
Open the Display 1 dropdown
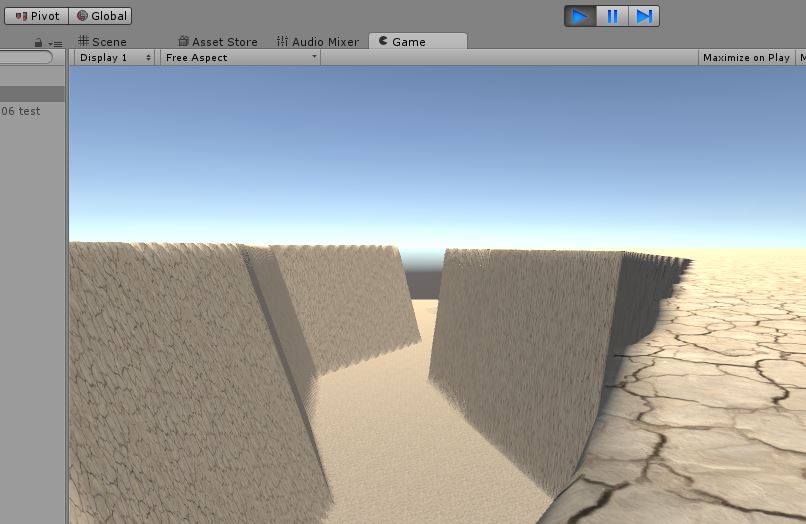click(x=115, y=58)
